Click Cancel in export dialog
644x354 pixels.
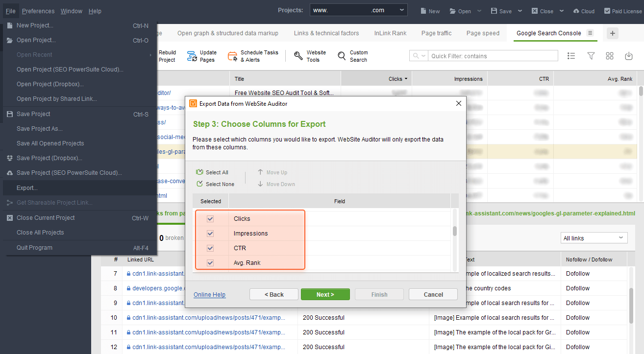[x=433, y=294]
